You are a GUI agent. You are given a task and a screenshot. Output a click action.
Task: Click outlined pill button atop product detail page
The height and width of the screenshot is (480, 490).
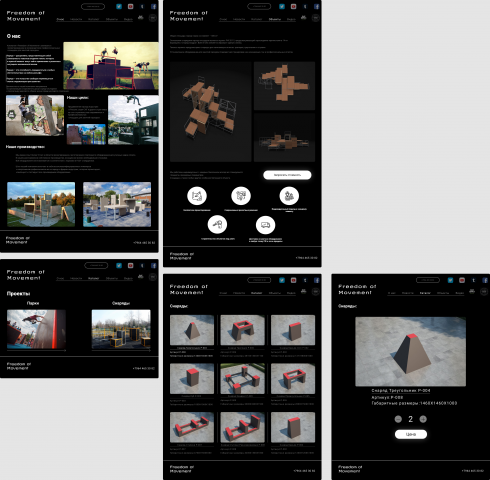pyautogui.click(x=428, y=280)
